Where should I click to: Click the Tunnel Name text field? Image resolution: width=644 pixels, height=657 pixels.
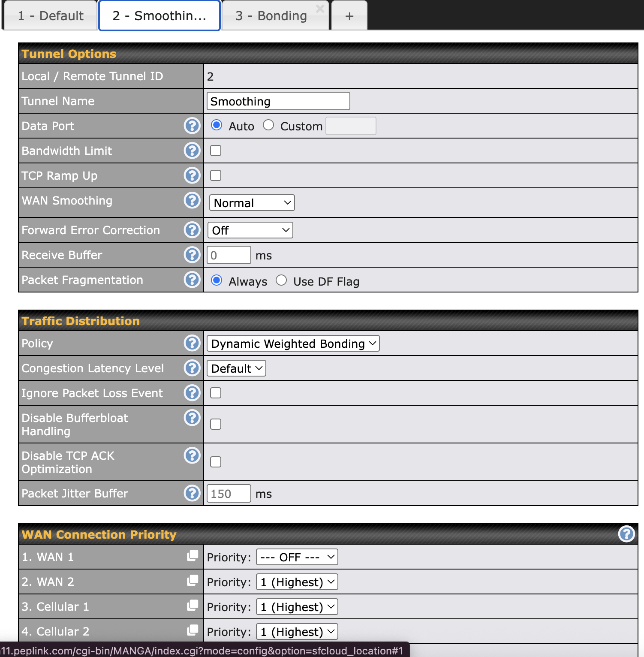point(278,101)
